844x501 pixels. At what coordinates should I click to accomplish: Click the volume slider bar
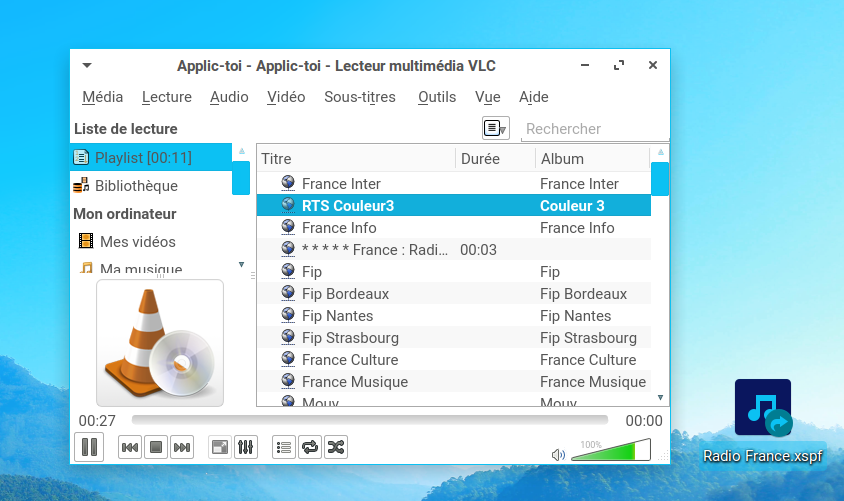click(610, 451)
